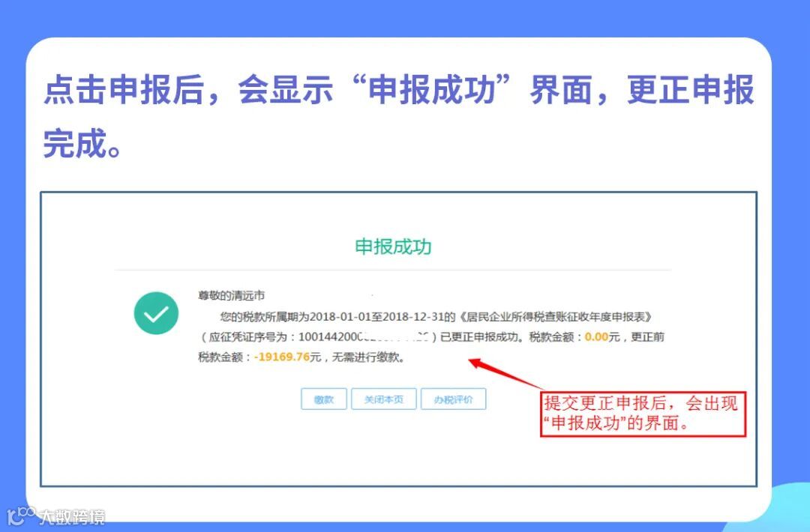The height and width of the screenshot is (532, 810).
Task: Click the blue title 点击申报后 text
Action: [x=124, y=90]
